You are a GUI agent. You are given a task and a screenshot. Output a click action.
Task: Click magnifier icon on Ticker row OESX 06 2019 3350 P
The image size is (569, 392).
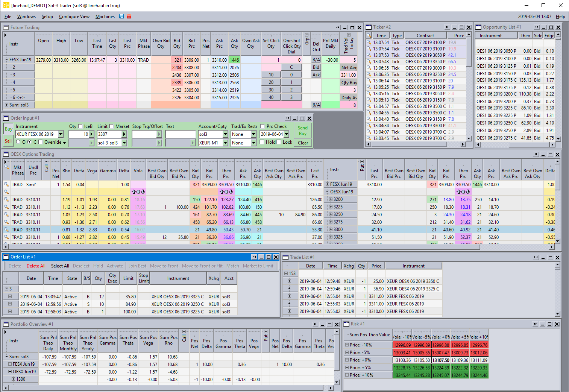[369, 61]
